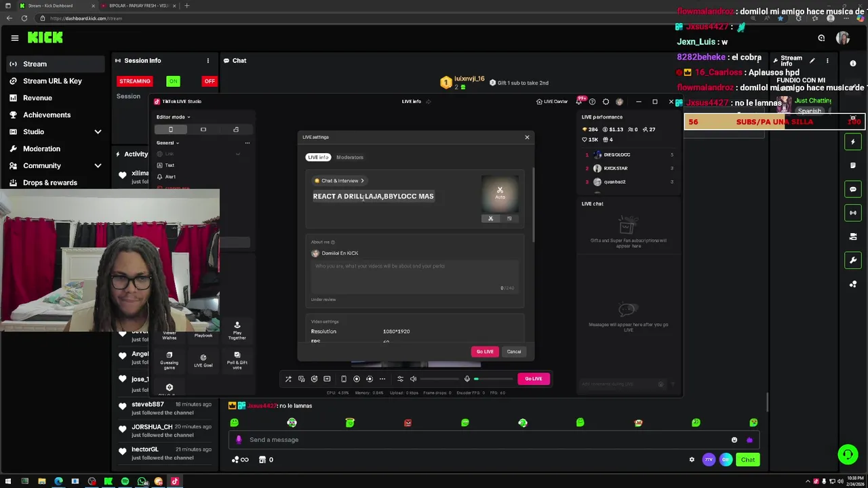Open the emoji picker in chat input
The width and height of the screenshot is (868, 488).
tap(734, 440)
